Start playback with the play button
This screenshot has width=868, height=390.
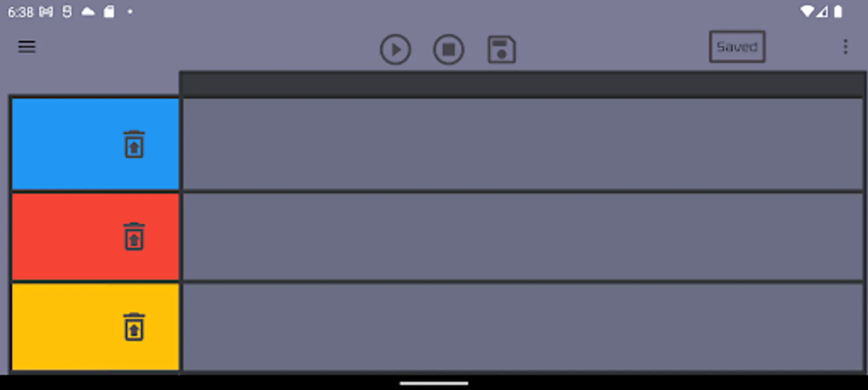coord(395,49)
